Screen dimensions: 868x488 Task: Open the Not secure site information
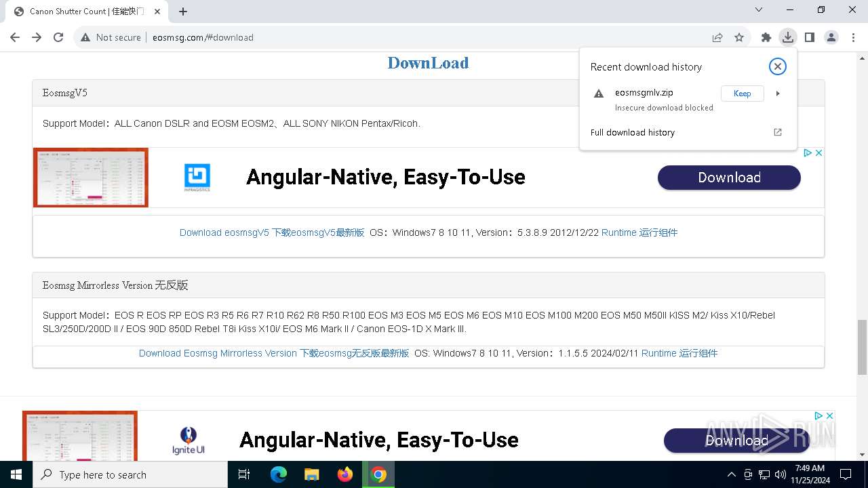pos(111,37)
